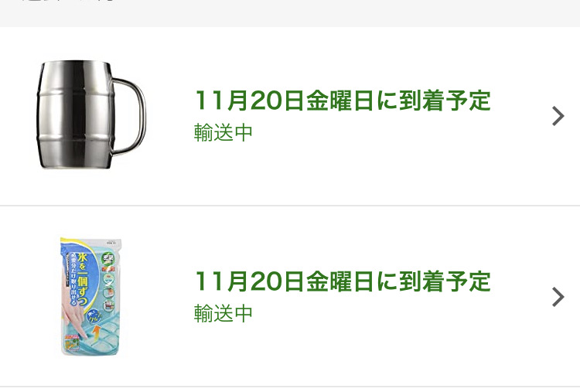Screen dimensions: 580x392
Task: Open the stainless steel mug product image
Action: [x=91, y=114]
